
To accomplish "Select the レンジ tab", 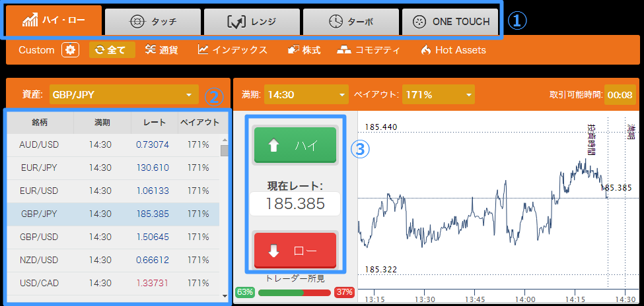I will click(252, 22).
